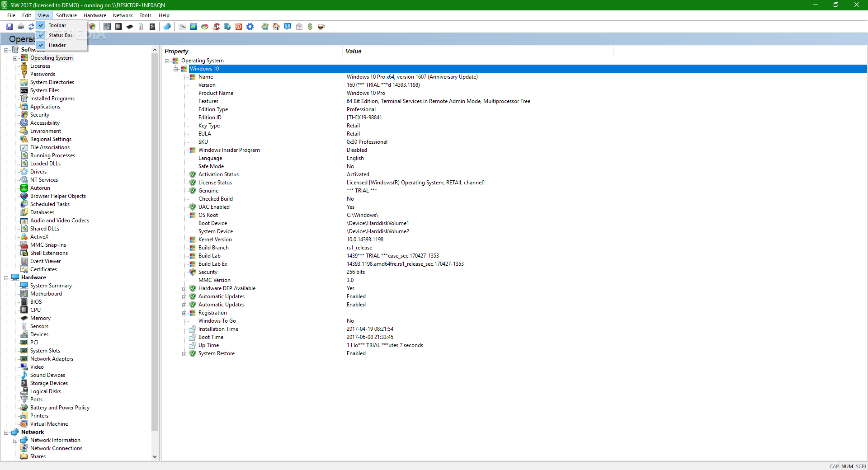Viewport: 868px width, 470px height.
Task: Click the envelope mail toolbar icon
Action: 299,27
